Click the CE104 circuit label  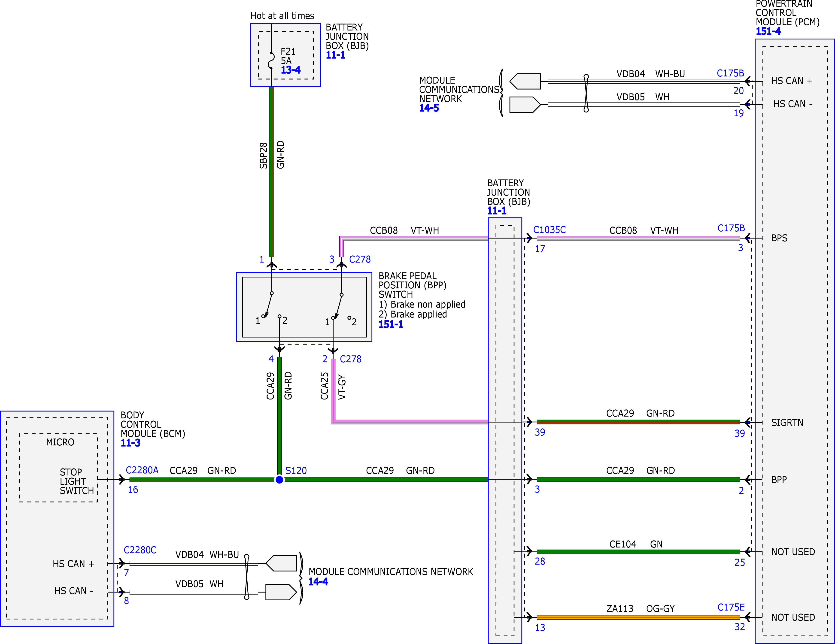click(623, 544)
